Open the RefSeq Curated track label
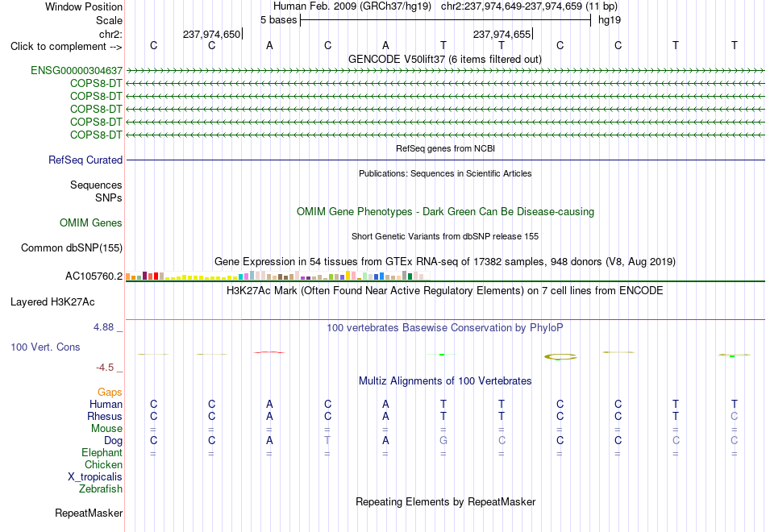766x532 pixels. click(x=85, y=160)
